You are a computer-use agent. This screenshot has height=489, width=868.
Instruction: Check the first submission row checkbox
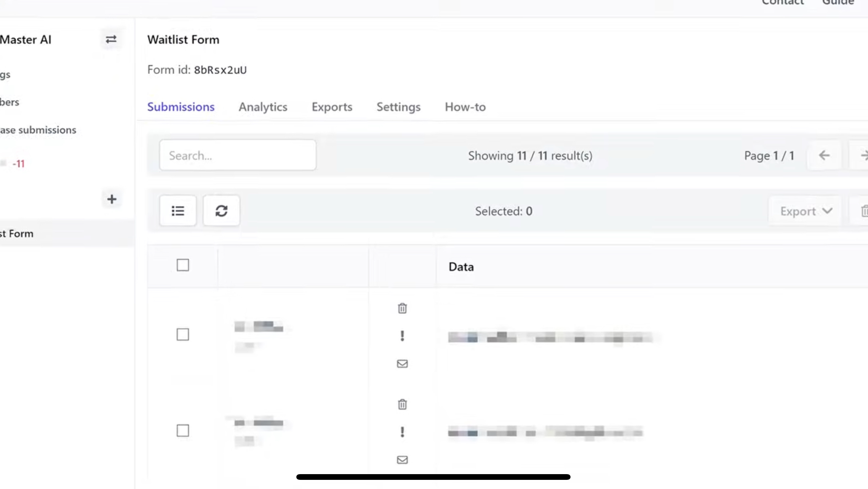pyautogui.click(x=183, y=335)
